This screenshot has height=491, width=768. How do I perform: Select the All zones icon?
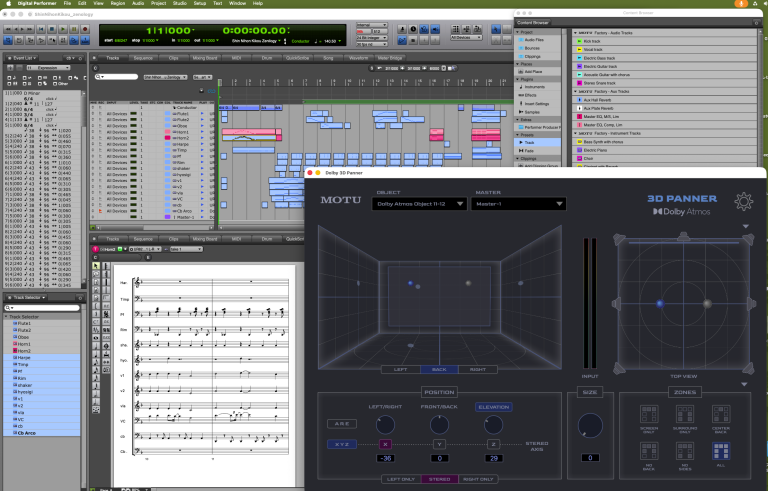720,451
